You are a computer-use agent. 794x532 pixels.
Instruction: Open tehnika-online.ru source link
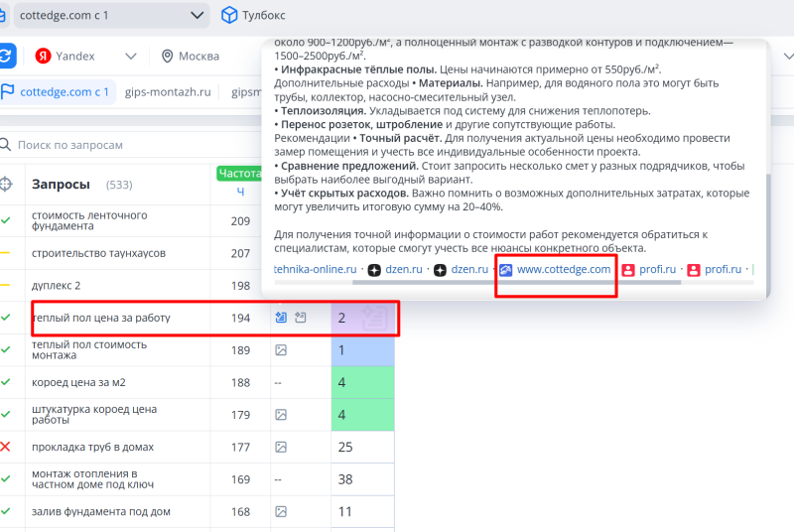click(315, 269)
